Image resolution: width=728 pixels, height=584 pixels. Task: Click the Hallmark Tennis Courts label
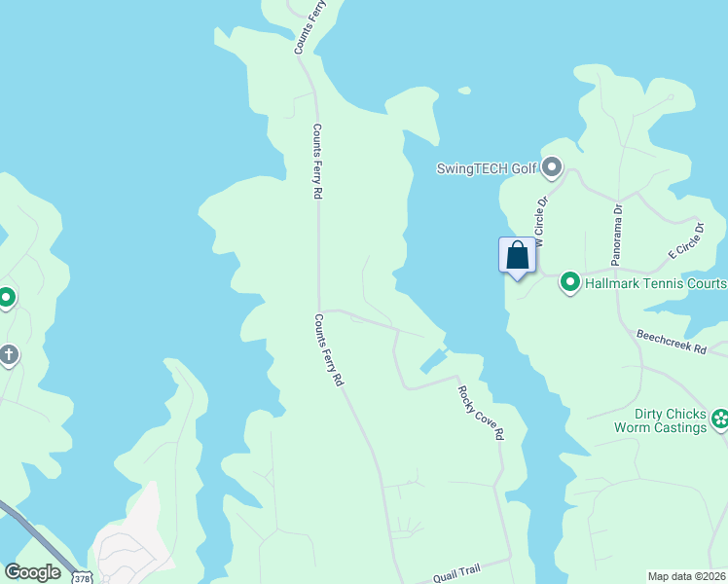[656, 283]
